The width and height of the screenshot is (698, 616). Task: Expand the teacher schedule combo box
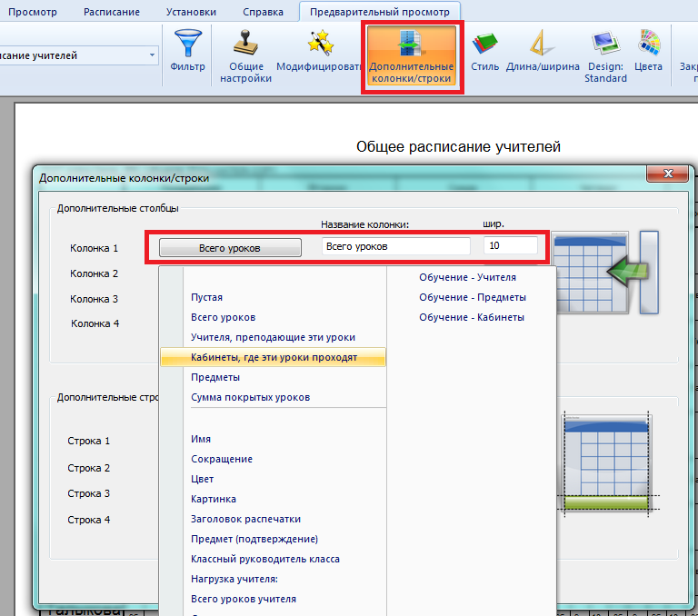(152, 55)
